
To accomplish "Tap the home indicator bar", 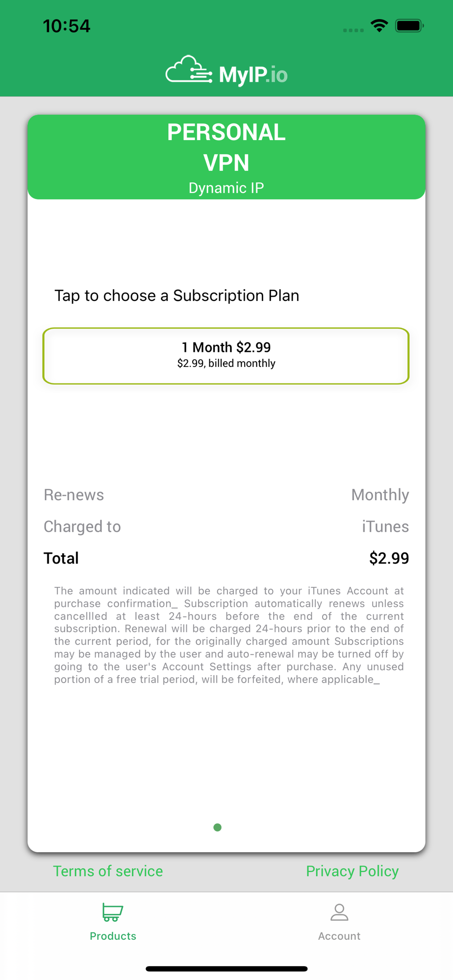I will (226, 969).
